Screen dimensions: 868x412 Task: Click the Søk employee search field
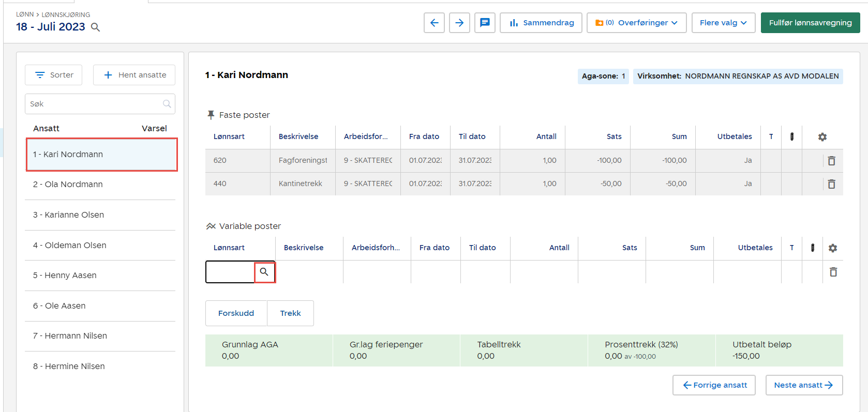point(96,104)
